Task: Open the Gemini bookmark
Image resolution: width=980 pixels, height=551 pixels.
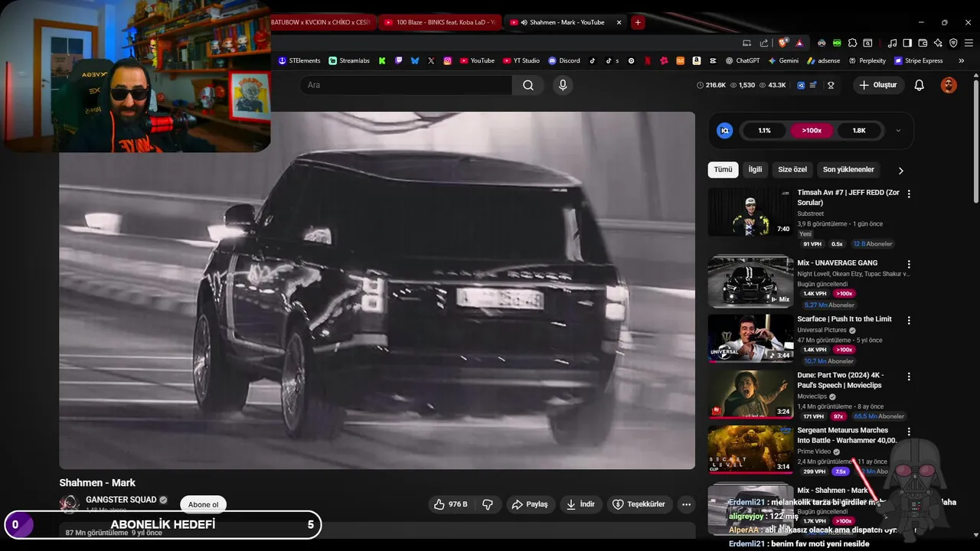Action: point(783,60)
